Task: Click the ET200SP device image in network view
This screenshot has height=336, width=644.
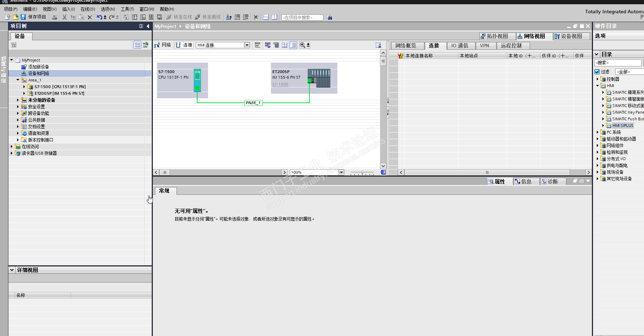Action: (x=319, y=78)
